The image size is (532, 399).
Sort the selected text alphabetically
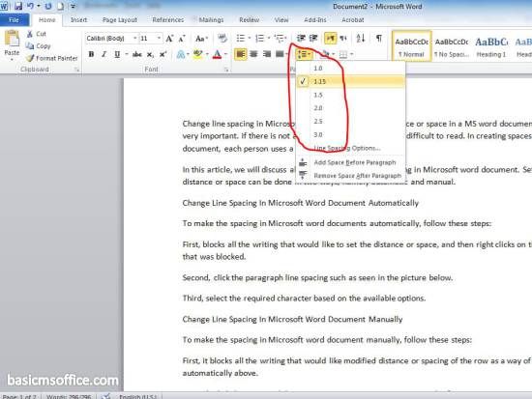pyautogui.click(x=361, y=39)
